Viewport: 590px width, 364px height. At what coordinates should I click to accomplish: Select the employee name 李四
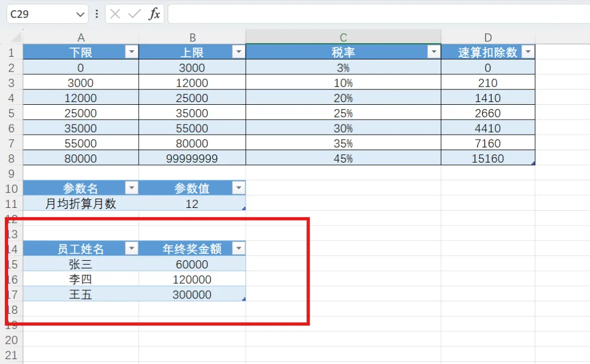point(81,279)
